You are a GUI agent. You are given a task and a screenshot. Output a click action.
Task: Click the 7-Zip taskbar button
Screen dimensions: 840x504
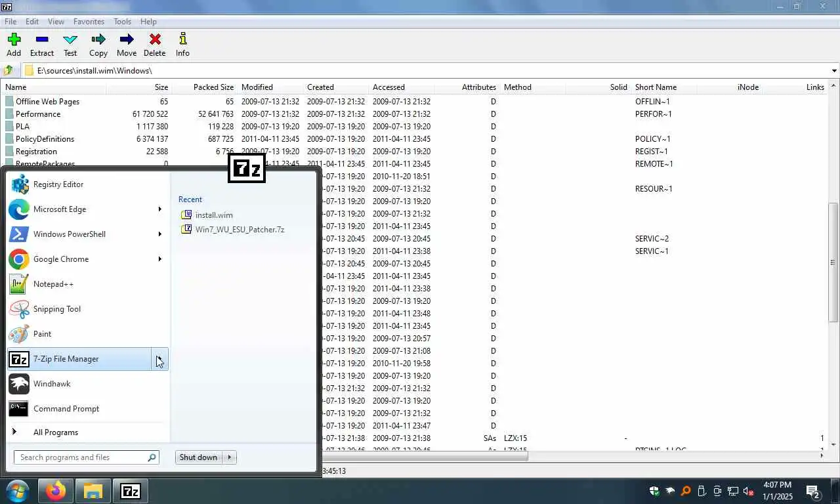coord(131,491)
